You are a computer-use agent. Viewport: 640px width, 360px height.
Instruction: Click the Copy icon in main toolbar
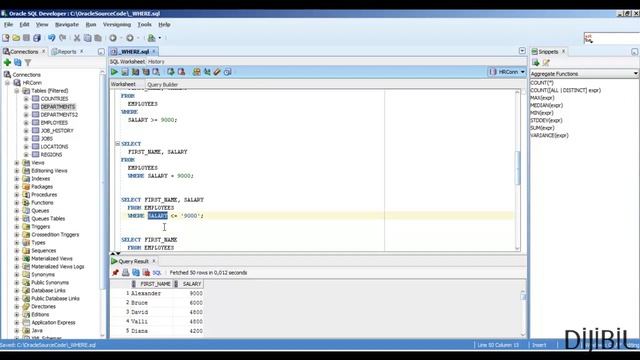87,38
